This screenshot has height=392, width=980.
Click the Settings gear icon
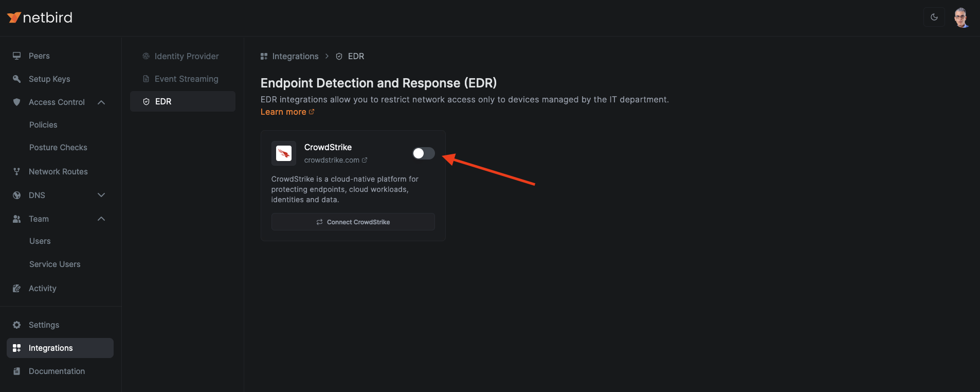click(x=17, y=325)
